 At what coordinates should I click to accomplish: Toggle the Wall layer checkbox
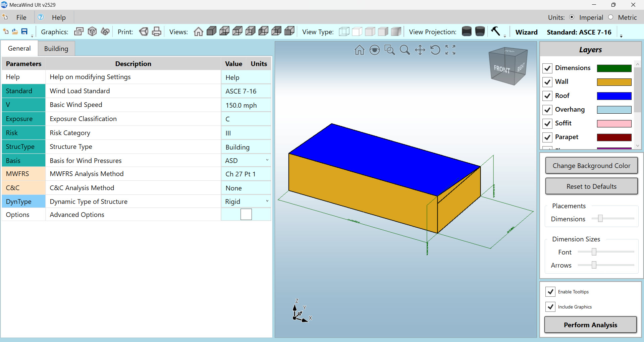point(547,82)
